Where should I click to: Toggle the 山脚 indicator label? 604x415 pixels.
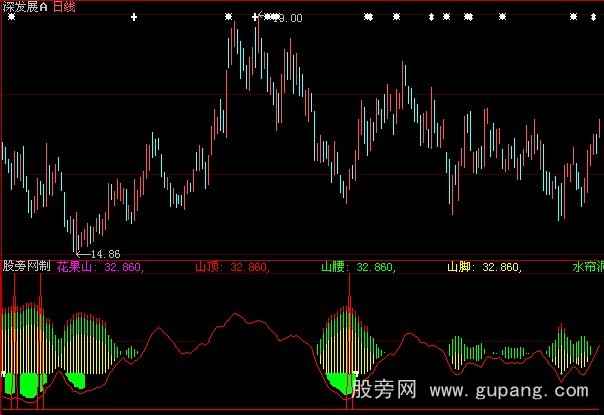459,268
